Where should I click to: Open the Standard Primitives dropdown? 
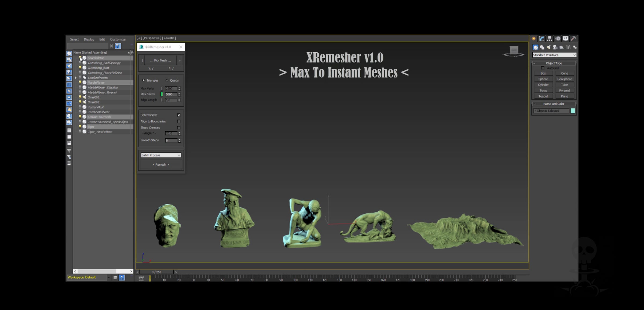[x=554, y=55]
